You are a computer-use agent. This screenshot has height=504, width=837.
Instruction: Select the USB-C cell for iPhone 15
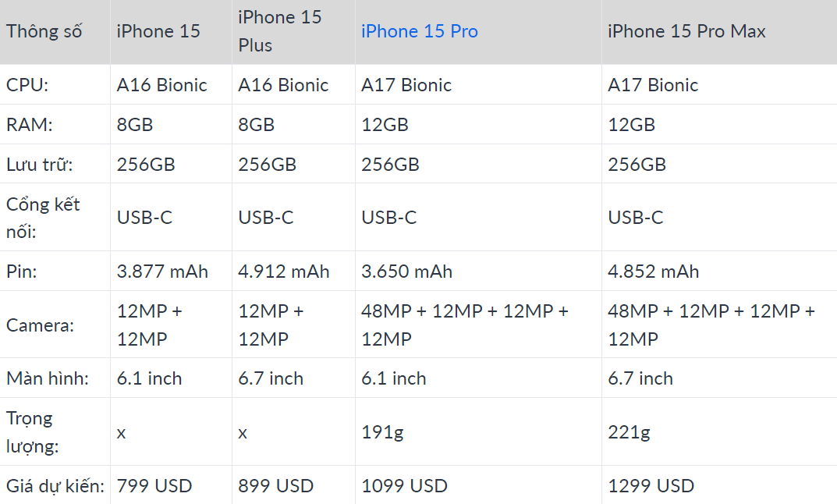tap(144, 218)
